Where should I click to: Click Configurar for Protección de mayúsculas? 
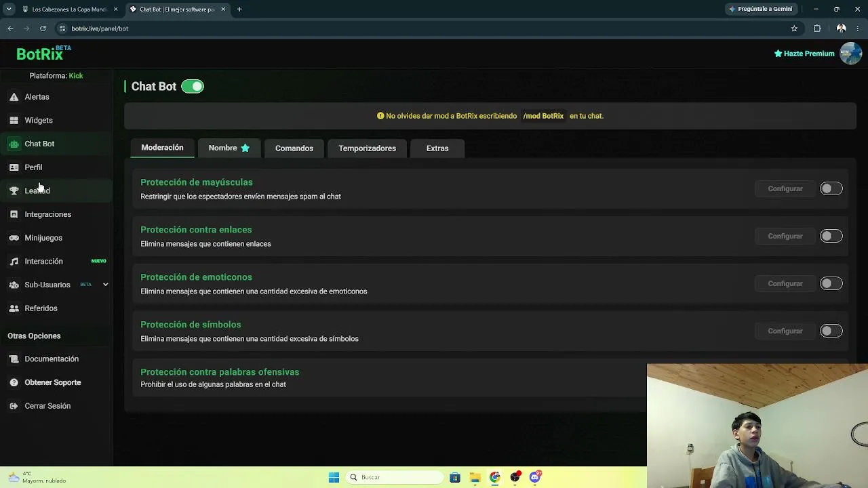click(785, 188)
